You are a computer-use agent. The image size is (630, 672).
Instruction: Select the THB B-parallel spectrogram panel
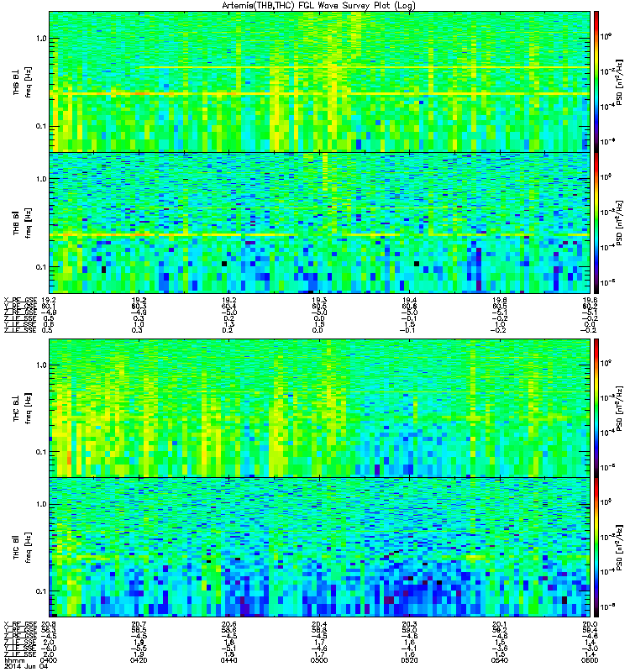tap(319, 223)
